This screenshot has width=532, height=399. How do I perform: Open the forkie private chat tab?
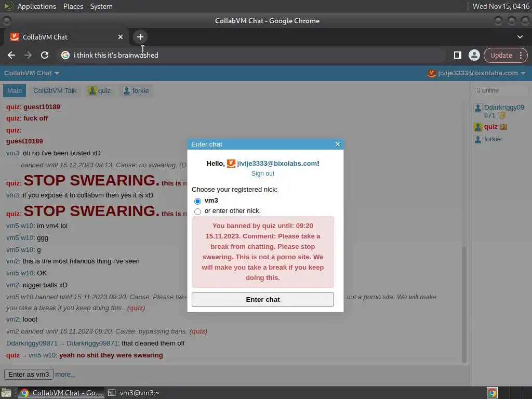click(136, 90)
